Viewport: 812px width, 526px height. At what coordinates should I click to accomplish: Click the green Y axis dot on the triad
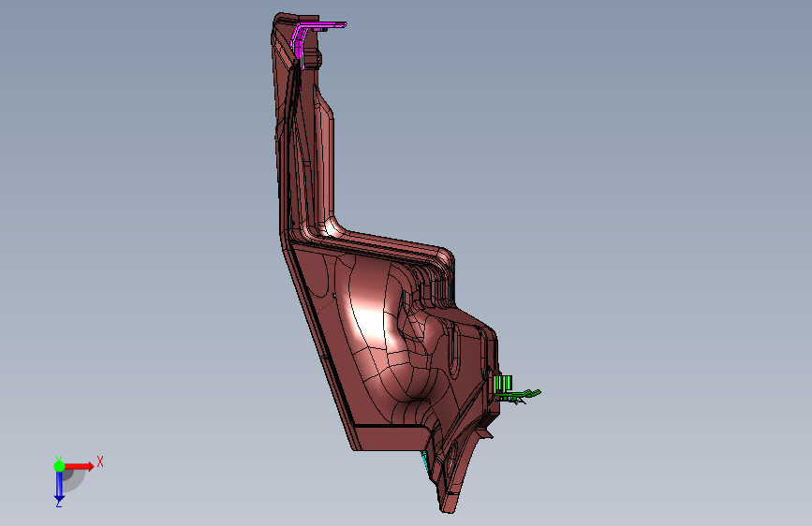point(59,466)
